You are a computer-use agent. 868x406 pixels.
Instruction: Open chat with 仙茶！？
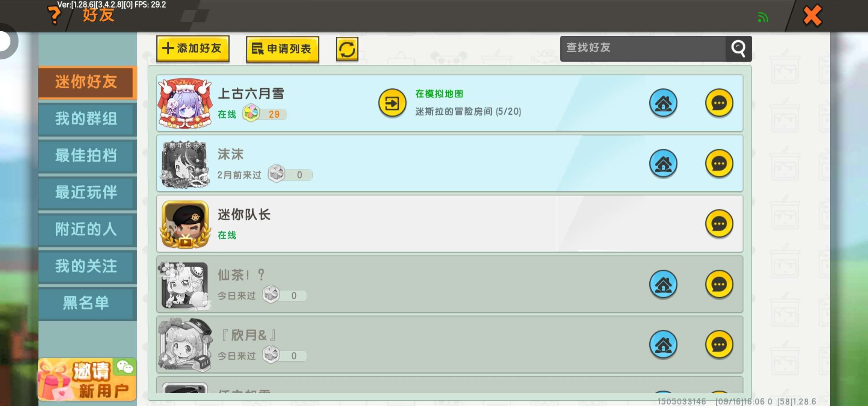point(719,285)
